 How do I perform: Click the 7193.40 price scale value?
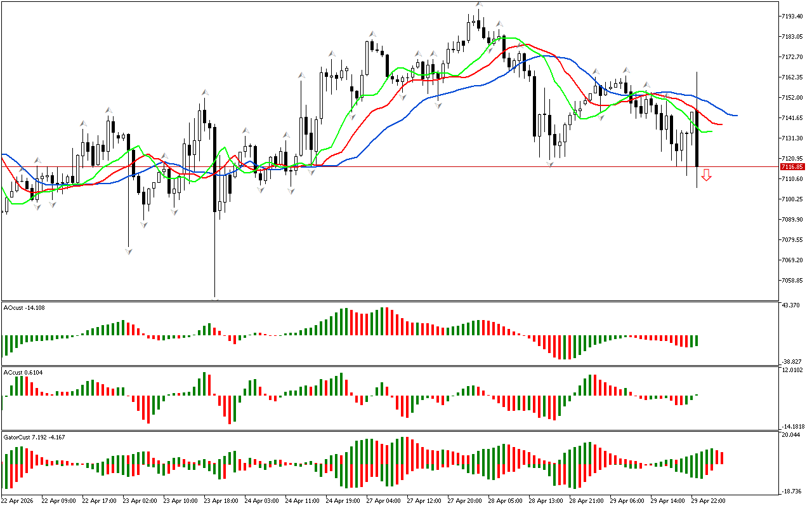point(793,16)
